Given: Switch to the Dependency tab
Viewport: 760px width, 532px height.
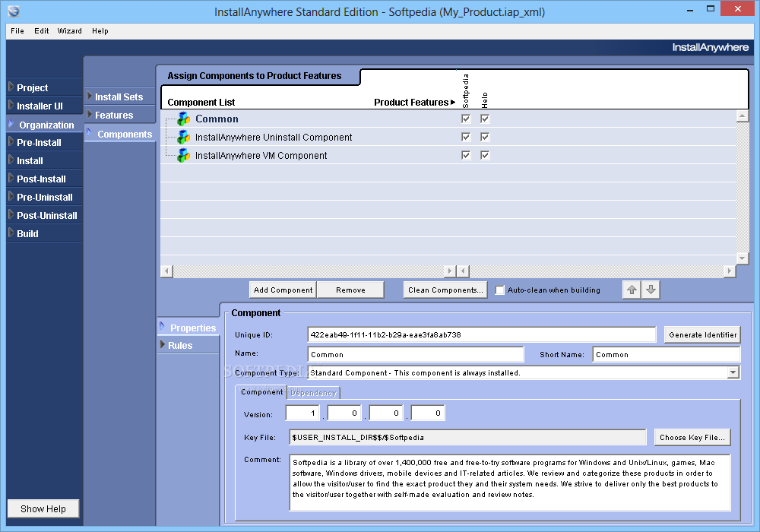Looking at the screenshot, I should [x=313, y=392].
